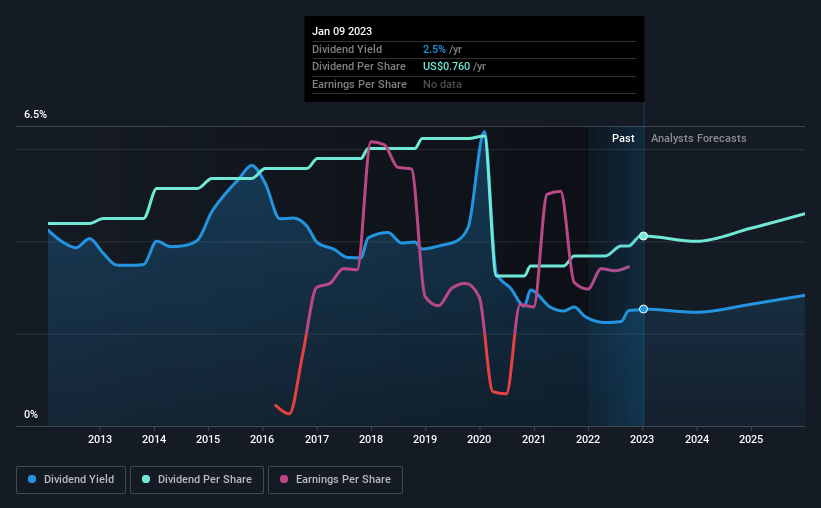Click the teal Dividend Per Share legend dot
This screenshot has width=821, height=508.
(x=146, y=479)
